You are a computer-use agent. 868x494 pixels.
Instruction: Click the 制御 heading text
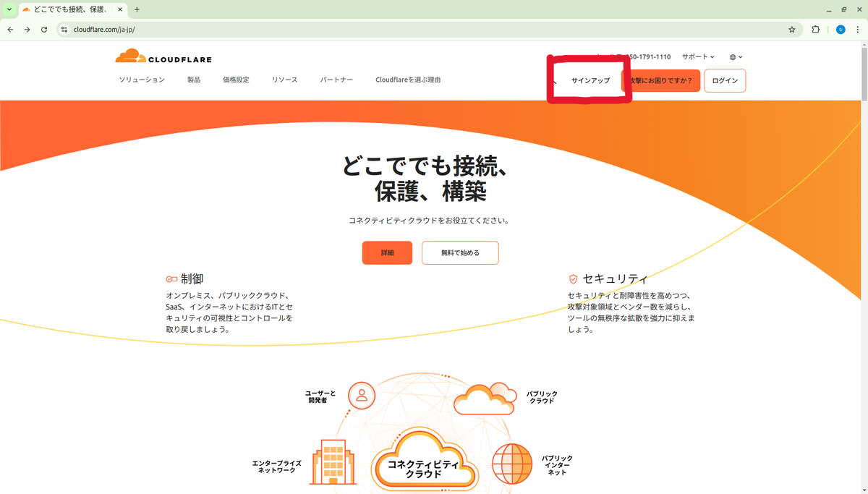pos(192,278)
